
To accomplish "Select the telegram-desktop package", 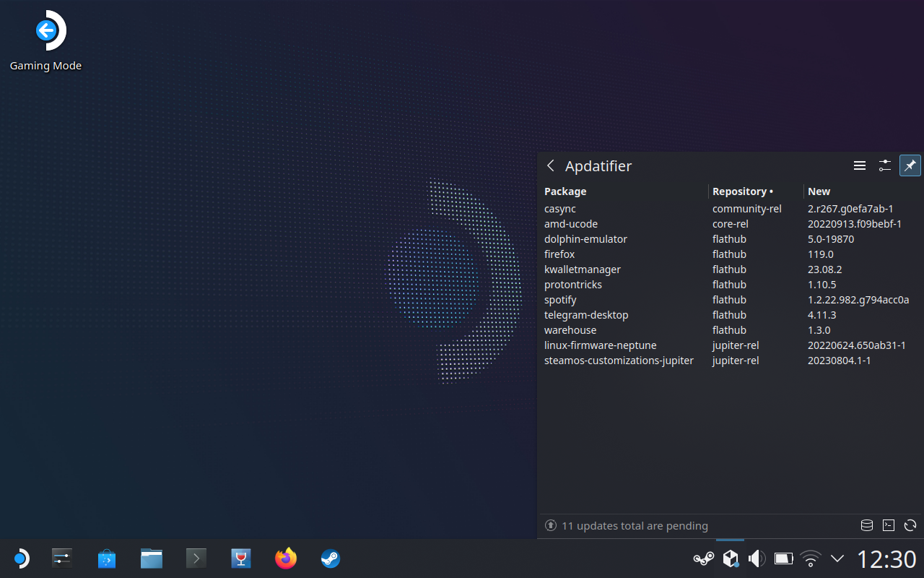I will (731, 315).
